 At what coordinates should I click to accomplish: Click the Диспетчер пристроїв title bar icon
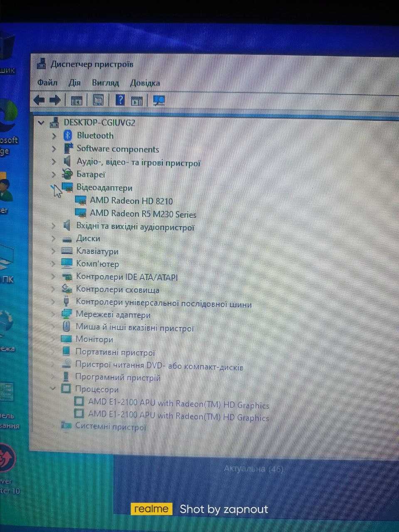pyautogui.click(x=41, y=64)
